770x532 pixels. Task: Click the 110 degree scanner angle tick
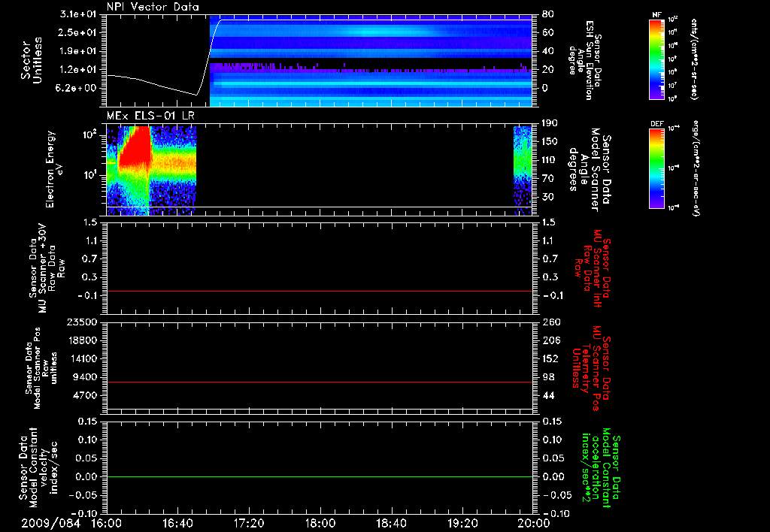(x=550, y=160)
